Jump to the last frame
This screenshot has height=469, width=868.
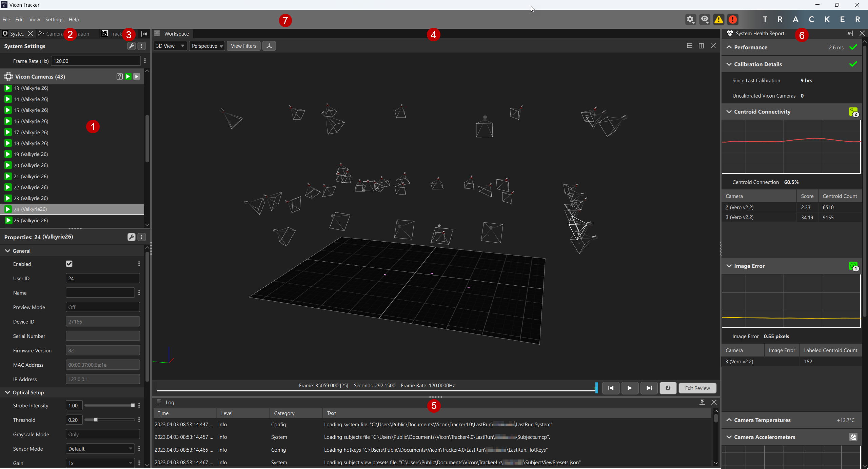click(649, 388)
